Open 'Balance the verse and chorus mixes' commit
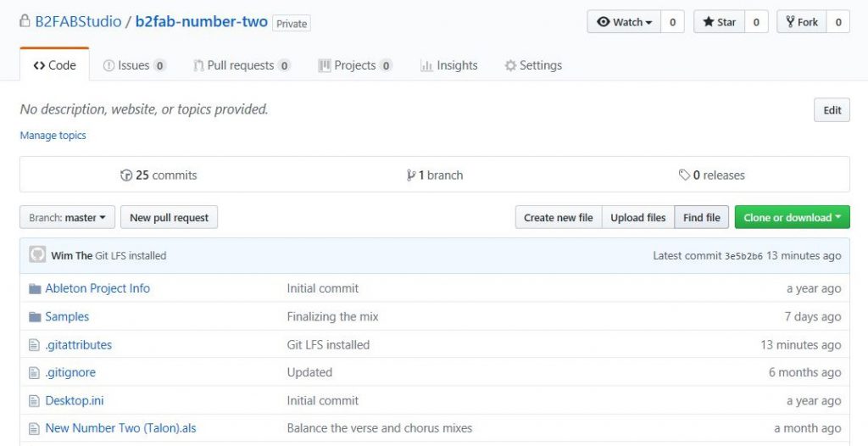This screenshot has width=868, height=446. (x=380, y=428)
